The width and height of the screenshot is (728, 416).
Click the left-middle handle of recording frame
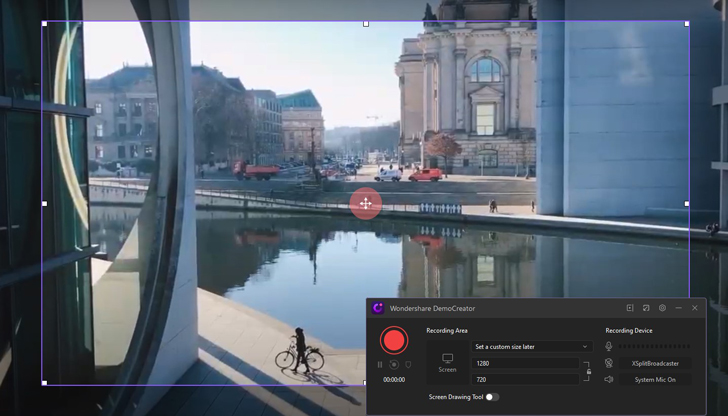point(45,203)
